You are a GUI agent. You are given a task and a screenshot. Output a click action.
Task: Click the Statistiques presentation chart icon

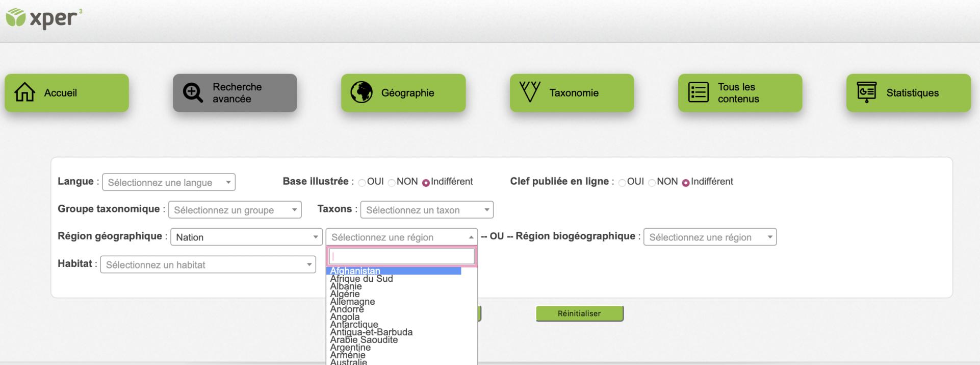pos(866,92)
